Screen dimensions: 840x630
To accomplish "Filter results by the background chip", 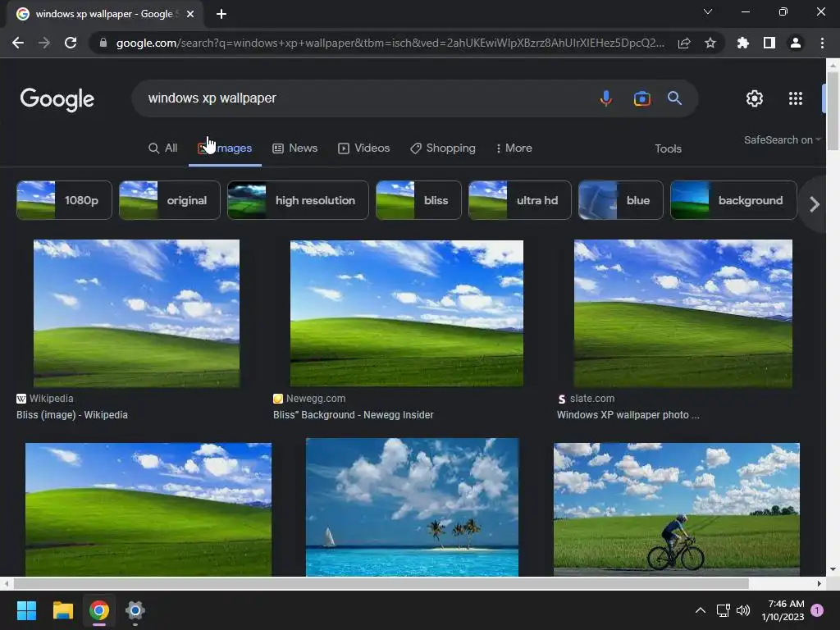I will pyautogui.click(x=733, y=200).
